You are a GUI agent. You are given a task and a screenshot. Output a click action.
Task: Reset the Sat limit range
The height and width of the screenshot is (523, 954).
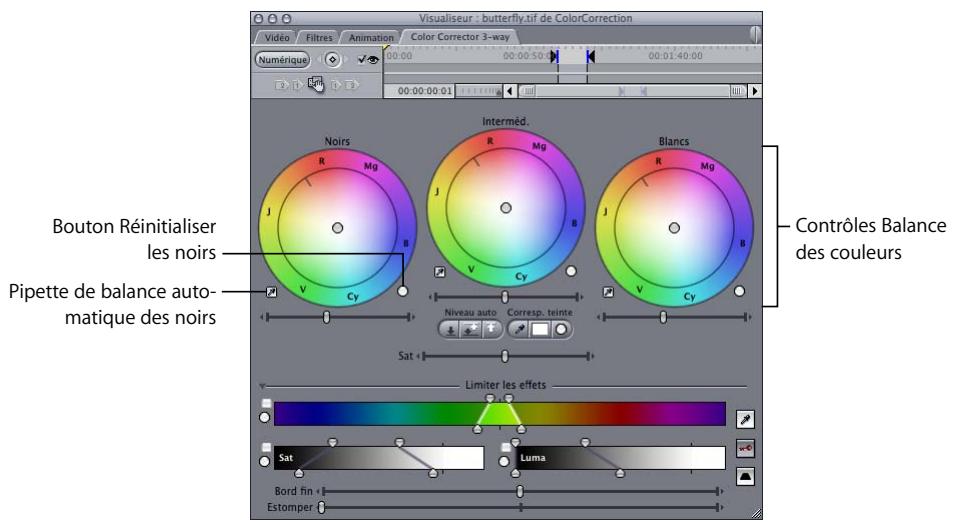click(265, 462)
